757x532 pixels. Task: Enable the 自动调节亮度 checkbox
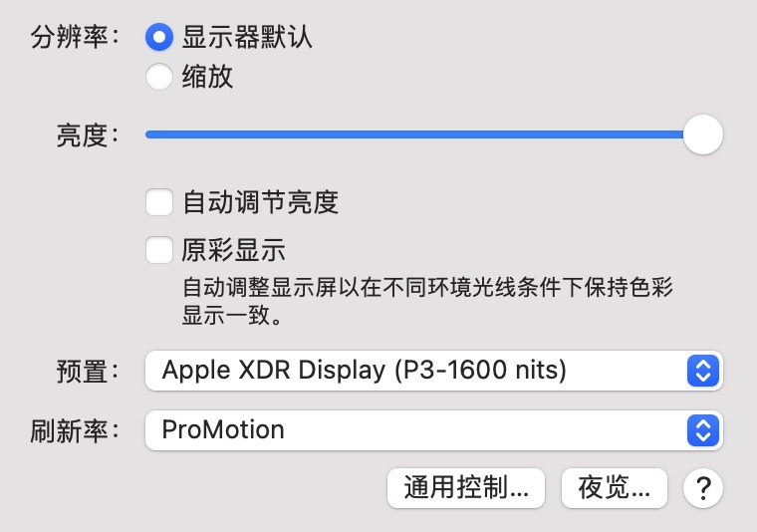[x=159, y=203]
